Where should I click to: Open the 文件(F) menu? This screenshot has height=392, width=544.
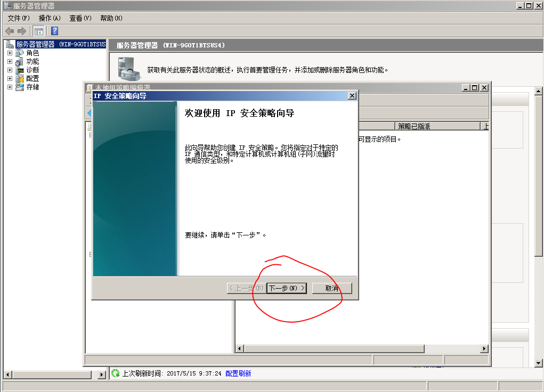pyautogui.click(x=19, y=18)
